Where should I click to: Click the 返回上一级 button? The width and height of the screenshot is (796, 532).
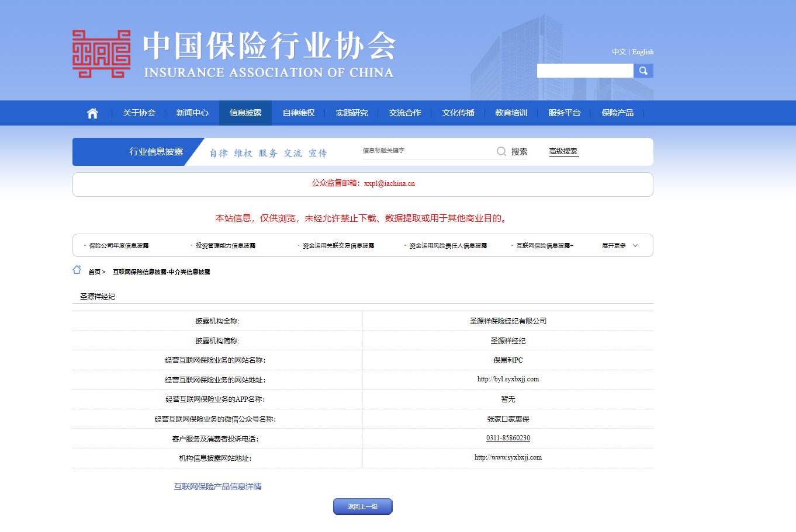(363, 506)
